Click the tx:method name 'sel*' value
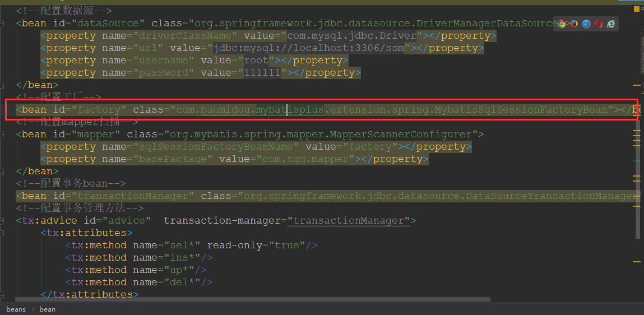 tap(182, 245)
